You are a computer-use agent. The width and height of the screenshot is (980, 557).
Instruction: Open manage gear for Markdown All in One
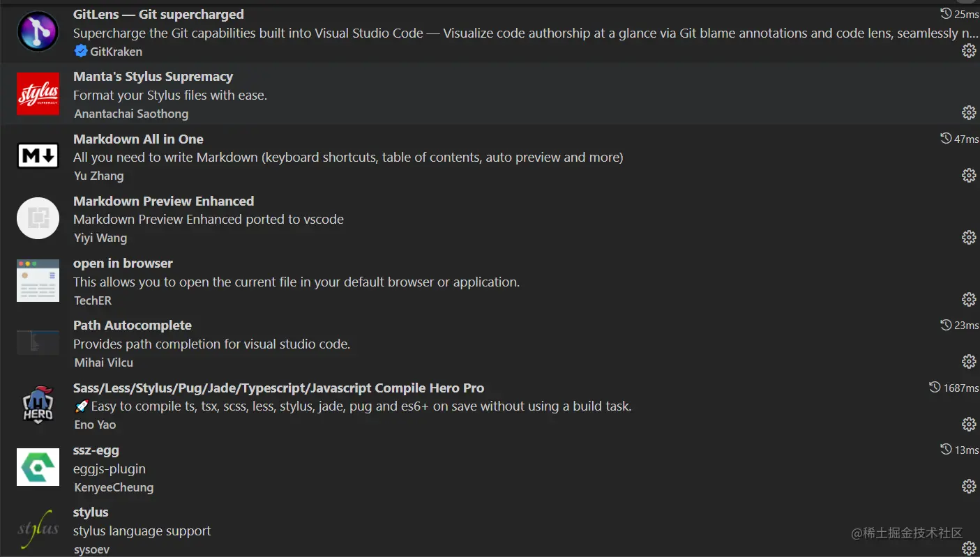pyautogui.click(x=969, y=175)
